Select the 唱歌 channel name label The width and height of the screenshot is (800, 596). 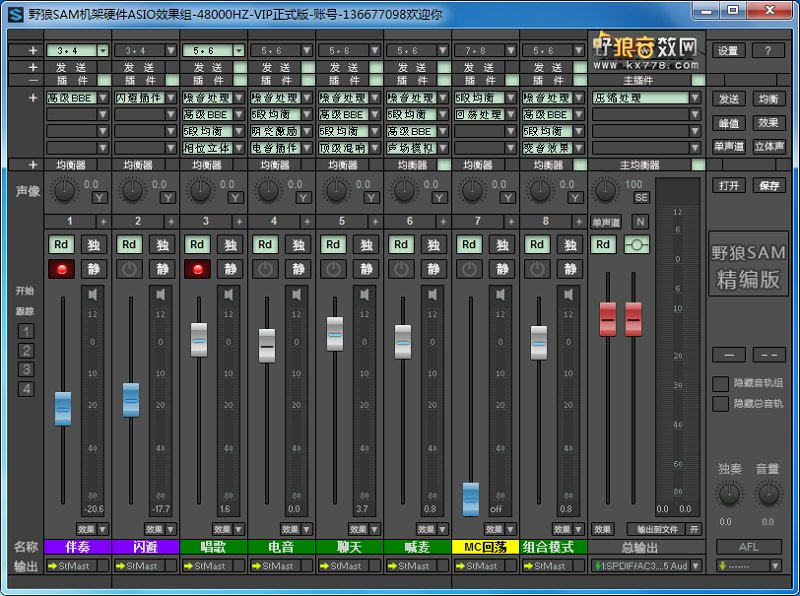(213, 547)
